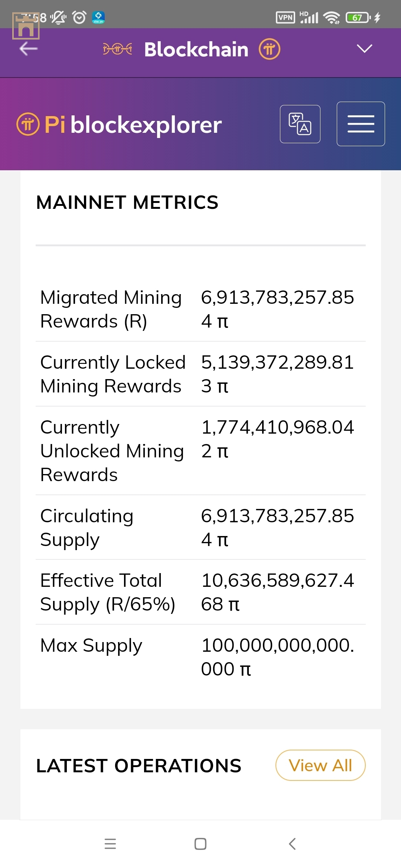
Task: Open the language translate button
Action: click(300, 124)
